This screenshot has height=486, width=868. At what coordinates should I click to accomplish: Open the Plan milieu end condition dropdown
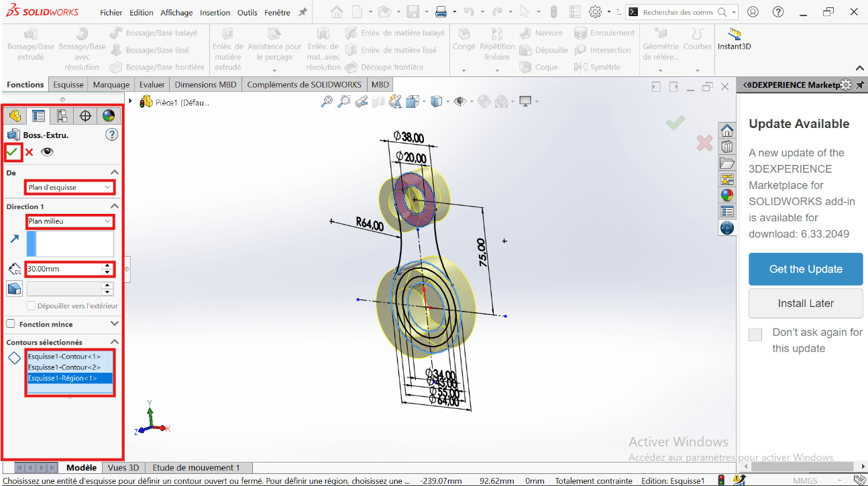(x=70, y=221)
